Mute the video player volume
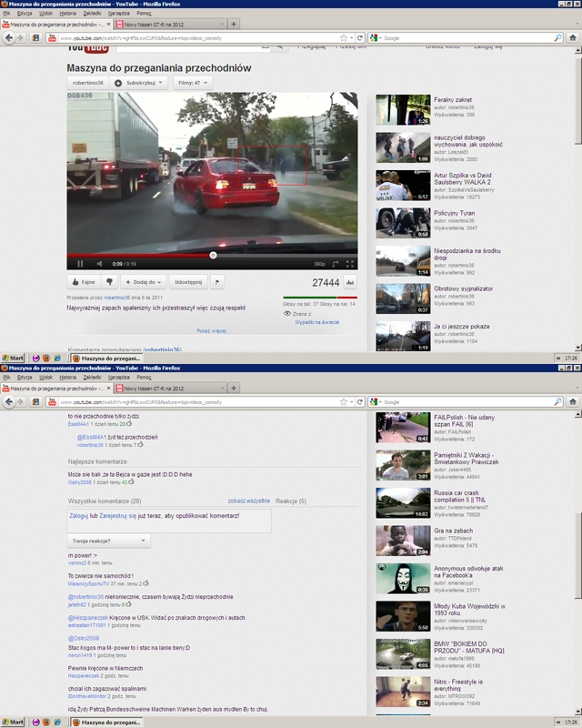Viewport: 582px width, 728px height. pyautogui.click(x=97, y=264)
